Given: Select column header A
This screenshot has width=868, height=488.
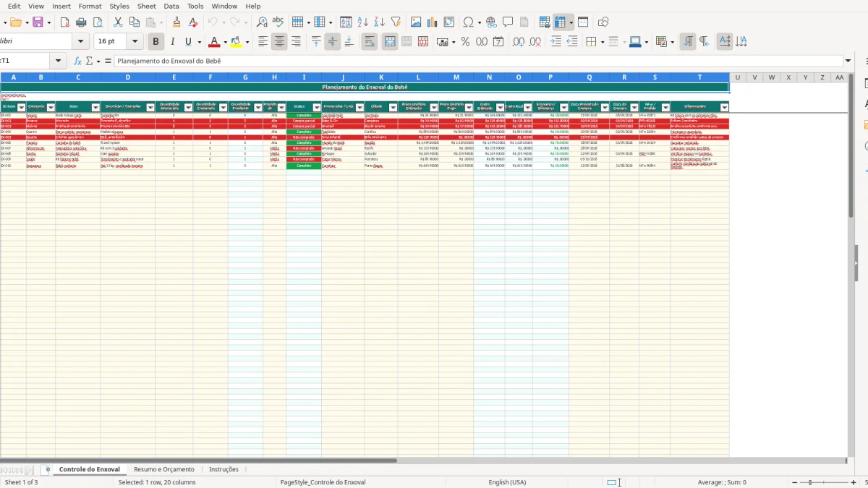Looking at the screenshot, I should coord(13,77).
